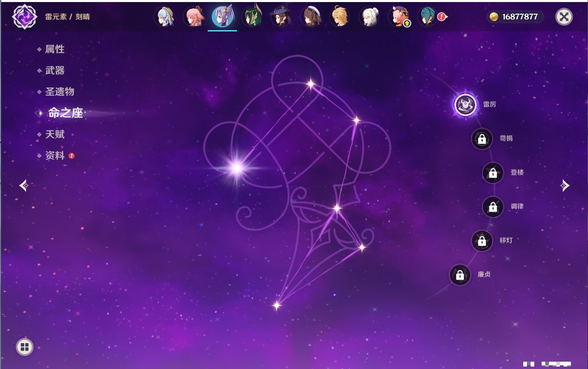Go to next character with right arrow
The height and width of the screenshot is (369, 588).
565,186
